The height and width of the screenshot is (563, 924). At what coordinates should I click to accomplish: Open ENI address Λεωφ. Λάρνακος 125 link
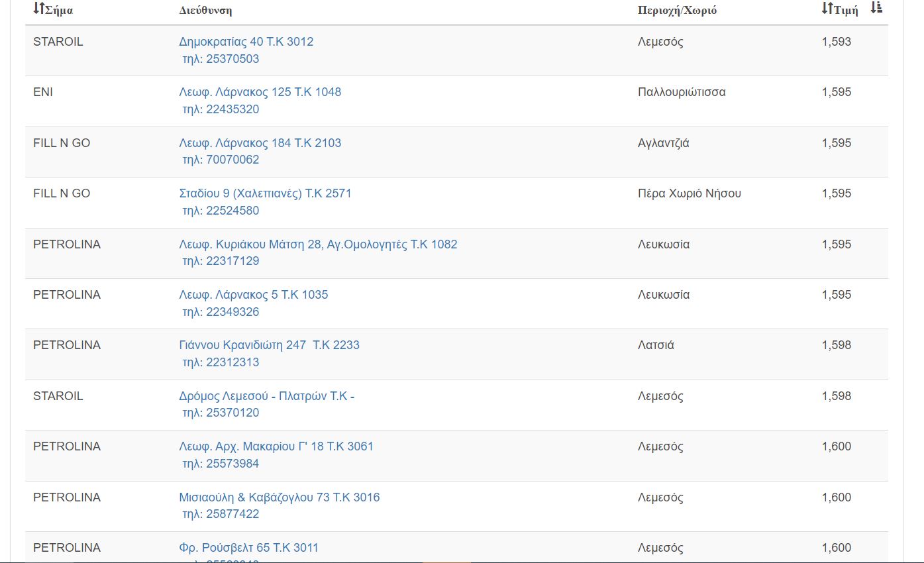[x=260, y=92]
